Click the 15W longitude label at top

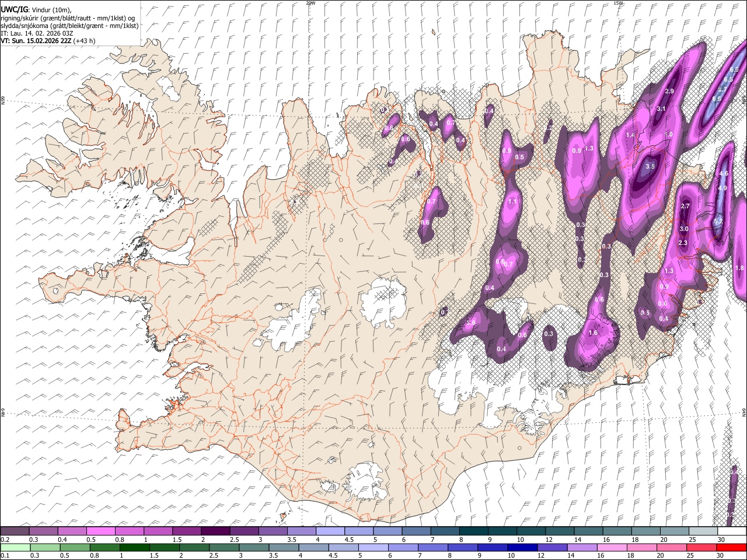618,3
